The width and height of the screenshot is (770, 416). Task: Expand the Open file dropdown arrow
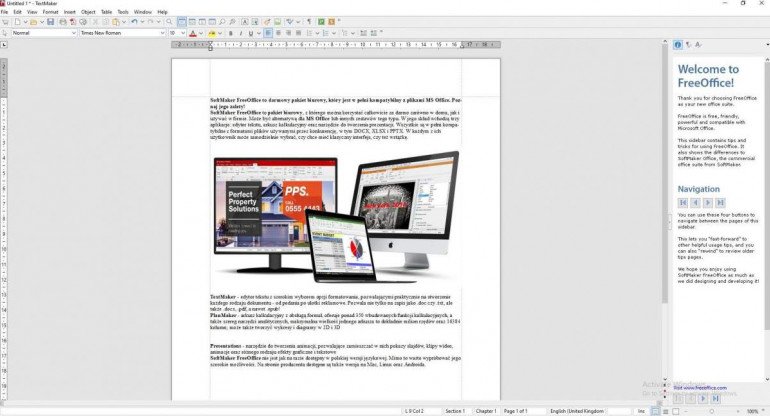point(42,22)
